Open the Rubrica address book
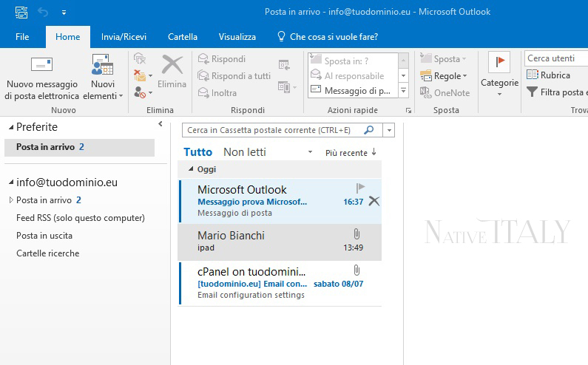 548,75
